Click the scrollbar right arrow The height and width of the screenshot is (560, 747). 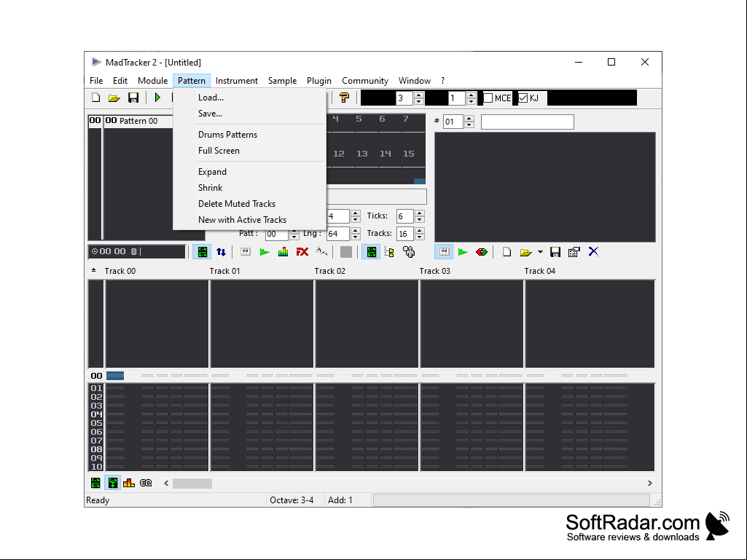[x=650, y=484]
